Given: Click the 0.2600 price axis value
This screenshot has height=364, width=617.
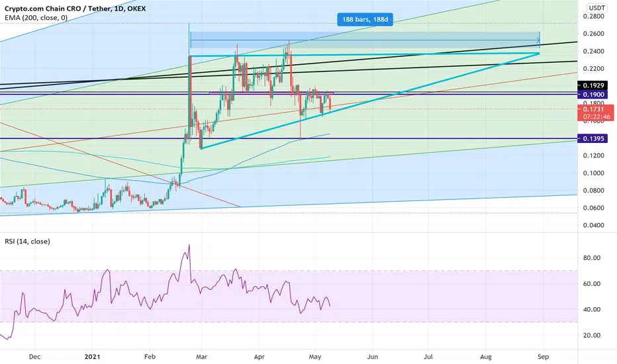Looking at the screenshot, I should click(x=593, y=34).
